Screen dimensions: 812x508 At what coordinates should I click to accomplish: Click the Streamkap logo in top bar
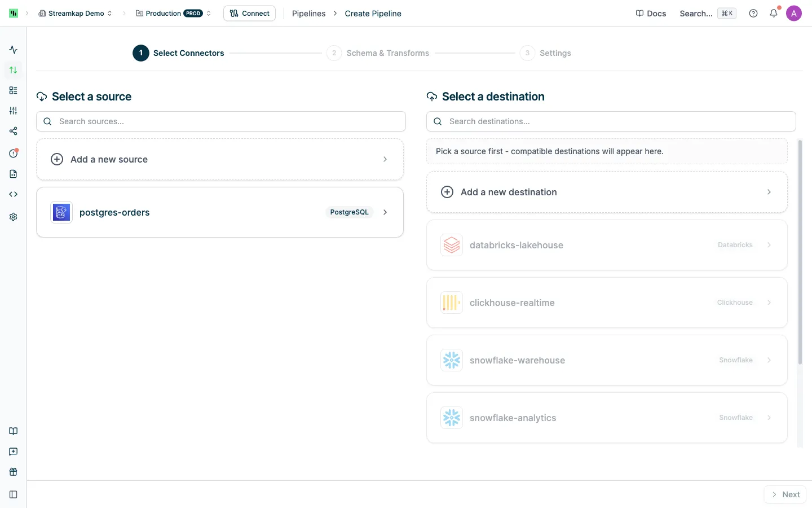pos(14,13)
